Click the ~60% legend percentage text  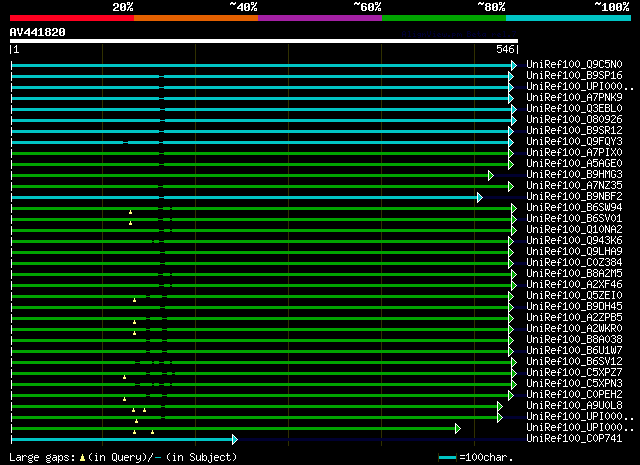click(x=367, y=7)
